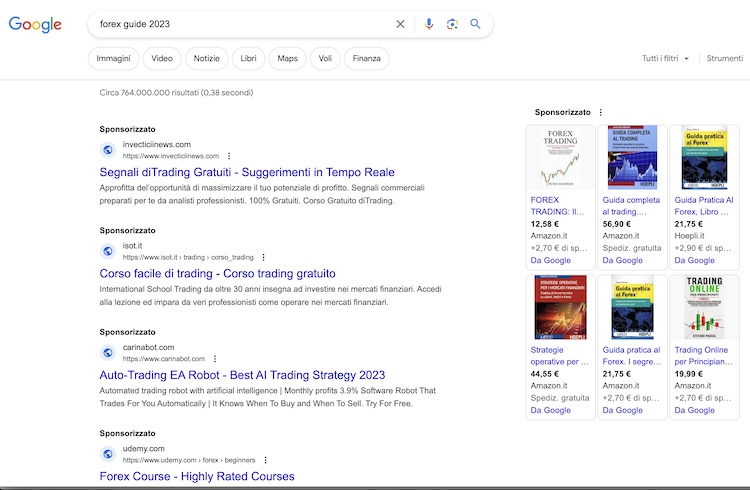
Task: Click Trading Online per Principianti cover
Action: pyautogui.click(x=704, y=307)
